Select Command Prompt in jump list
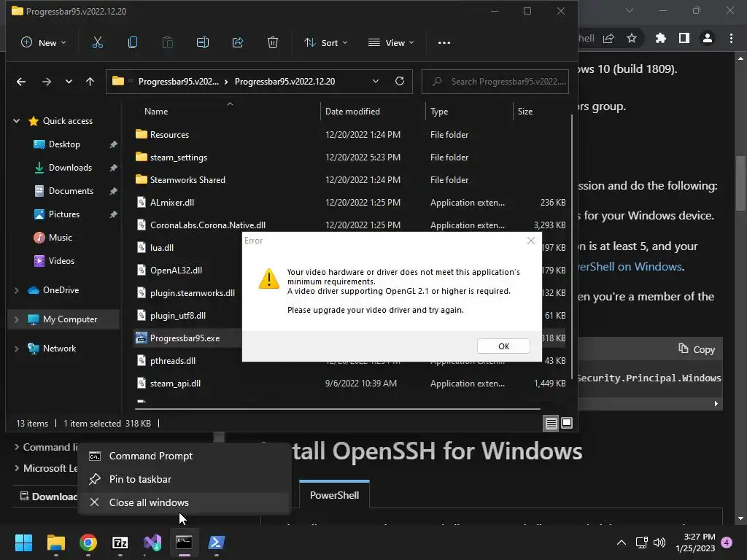The width and height of the screenshot is (747, 560). [185, 456]
